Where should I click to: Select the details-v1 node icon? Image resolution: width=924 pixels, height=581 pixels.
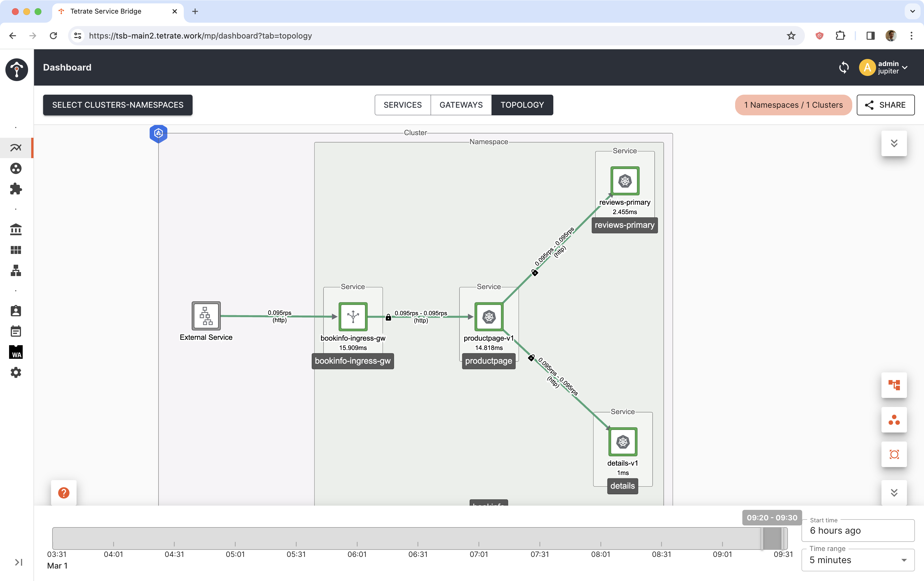click(x=623, y=442)
